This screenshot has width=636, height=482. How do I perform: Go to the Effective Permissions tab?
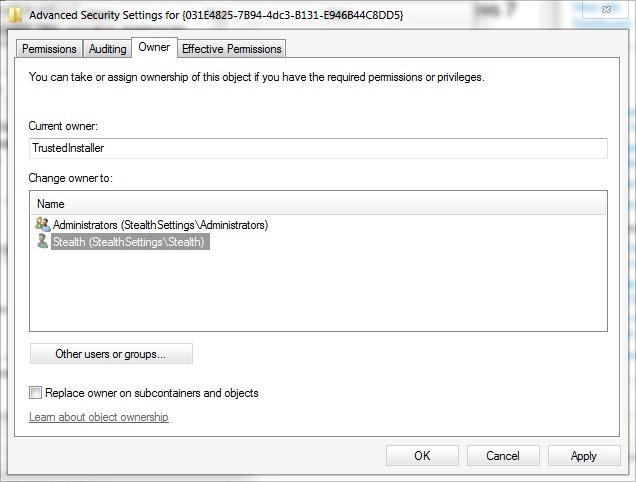click(232, 49)
